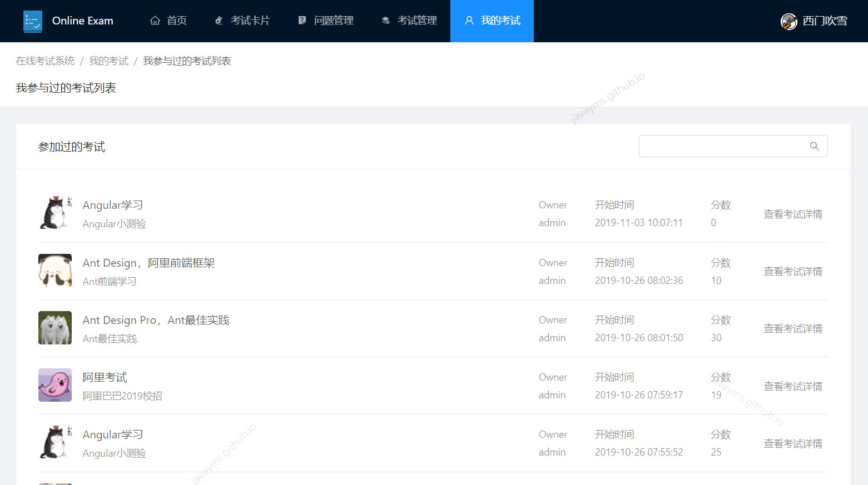Open 查看考试详情 for 阿里考试
Image resolution: width=868 pixels, height=485 pixels.
793,386
